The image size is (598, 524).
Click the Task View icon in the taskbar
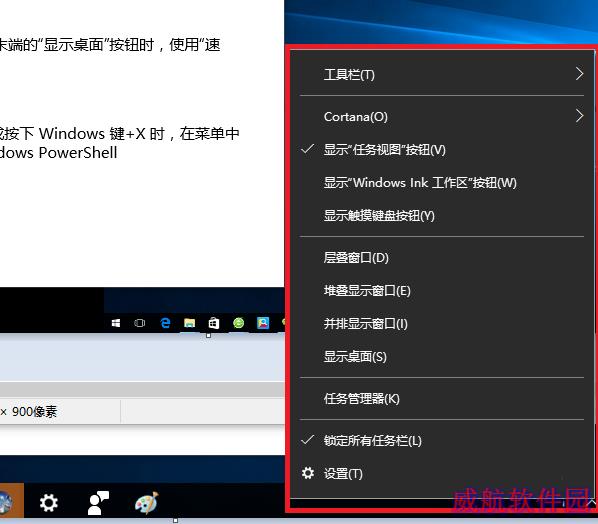pos(140,323)
